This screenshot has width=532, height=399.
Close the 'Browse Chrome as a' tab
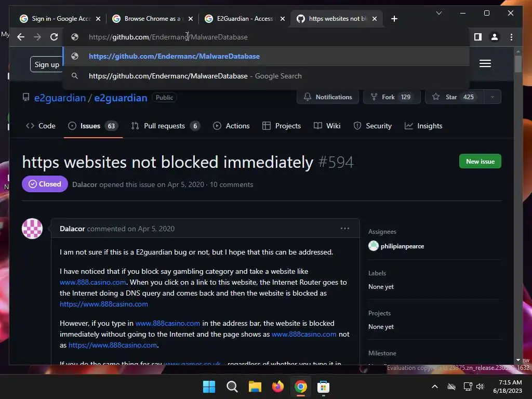(x=191, y=19)
